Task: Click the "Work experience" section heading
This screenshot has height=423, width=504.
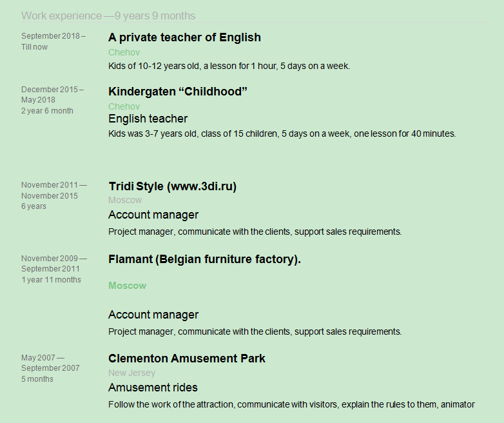Action: tap(61, 15)
